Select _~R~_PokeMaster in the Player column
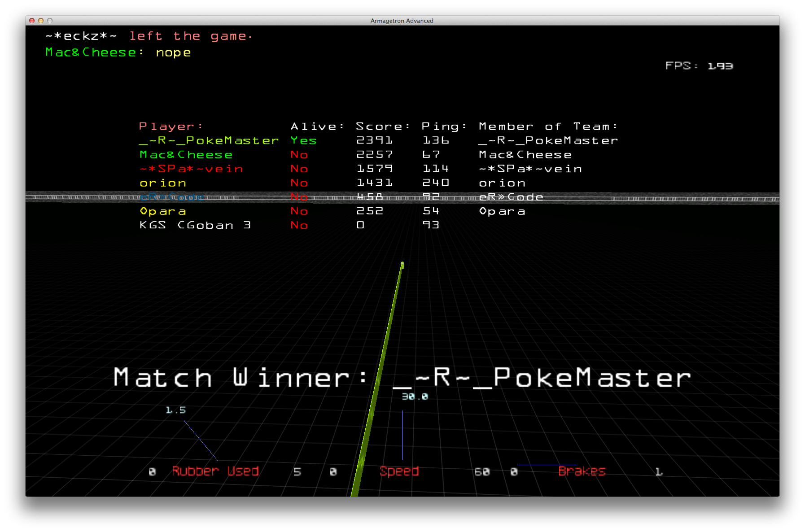Viewport: 805px width, 532px height. (x=209, y=140)
